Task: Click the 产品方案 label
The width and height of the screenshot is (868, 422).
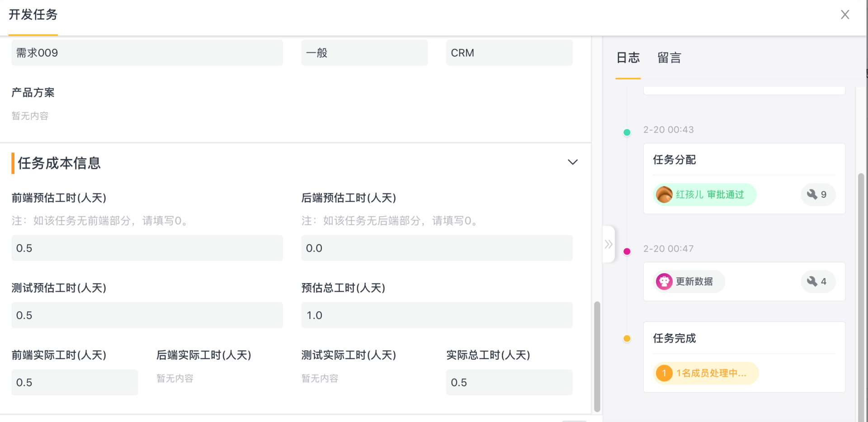Action: click(33, 93)
